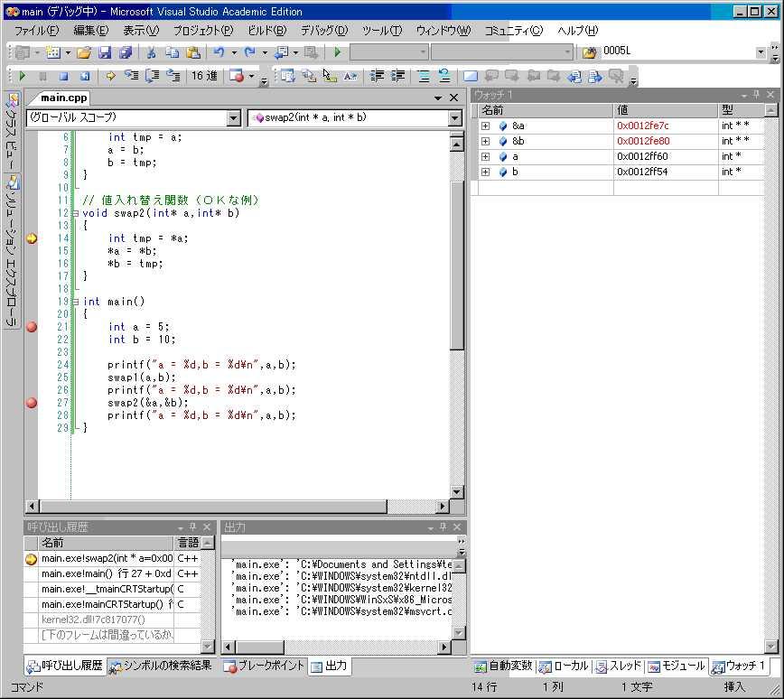This screenshot has width=784, height=699.
Task: Select the main.cpp editor tab
Action: pos(63,98)
